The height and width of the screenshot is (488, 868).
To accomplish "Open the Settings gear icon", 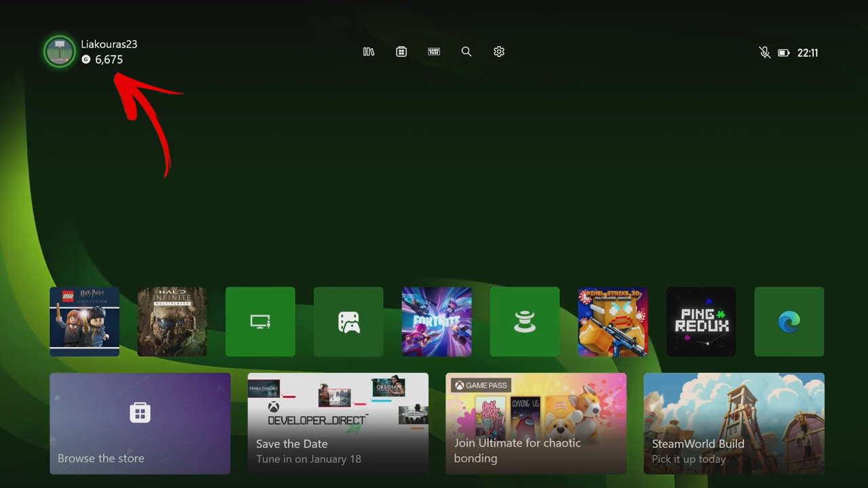I will [499, 52].
